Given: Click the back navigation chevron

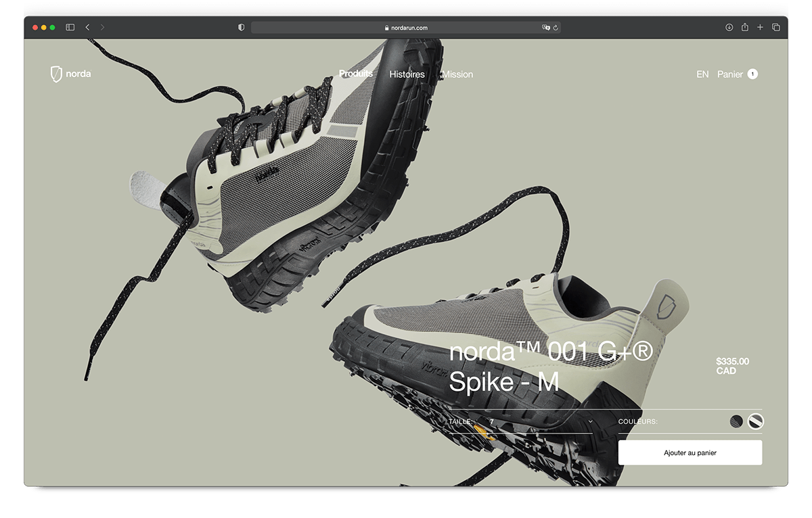Looking at the screenshot, I should click(x=86, y=28).
